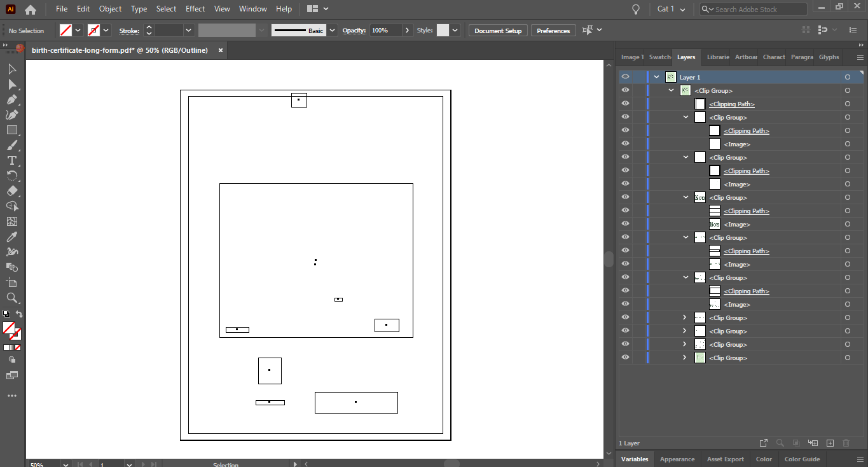
Task: Select the Pen tool
Action: (11, 100)
